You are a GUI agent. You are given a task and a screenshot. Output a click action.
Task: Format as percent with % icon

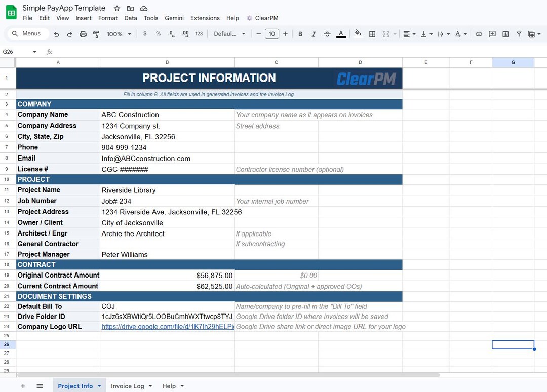click(158, 34)
